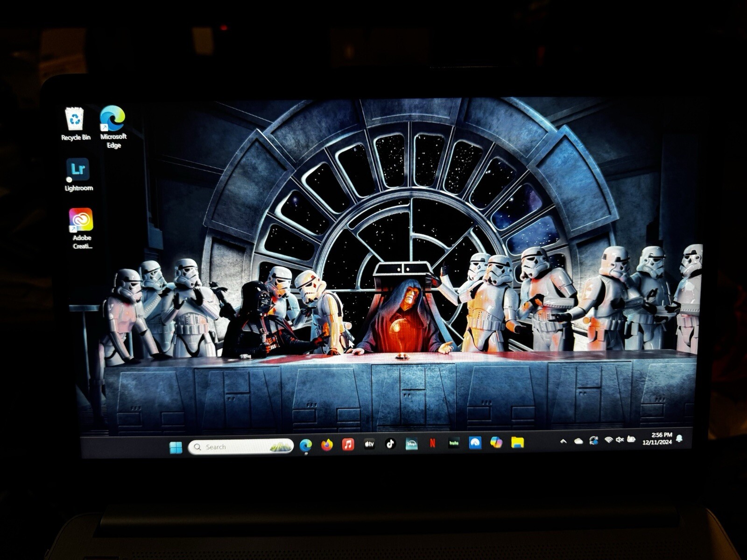The image size is (747, 560).
Task: Click the muted volume tray icon
Action: tap(620, 440)
